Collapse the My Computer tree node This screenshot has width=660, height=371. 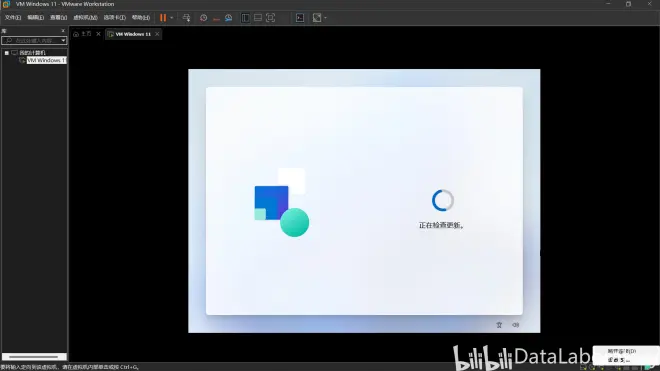click(7, 53)
